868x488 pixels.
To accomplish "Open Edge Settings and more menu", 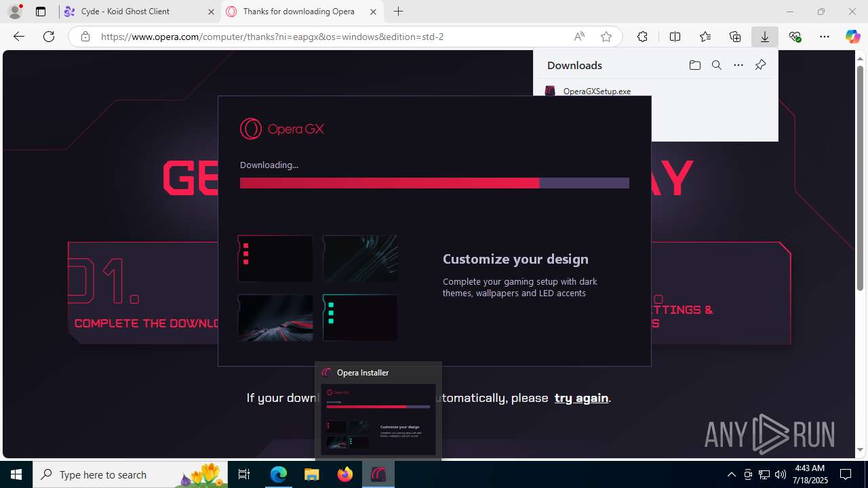I will pyautogui.click(x=825, y=37).
